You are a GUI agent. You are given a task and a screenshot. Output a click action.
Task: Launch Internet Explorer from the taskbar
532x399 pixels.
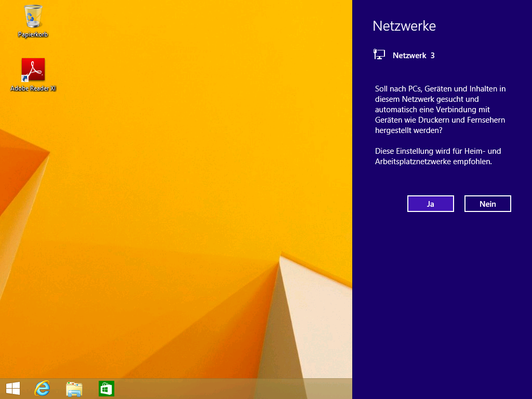tap(43, 389)
